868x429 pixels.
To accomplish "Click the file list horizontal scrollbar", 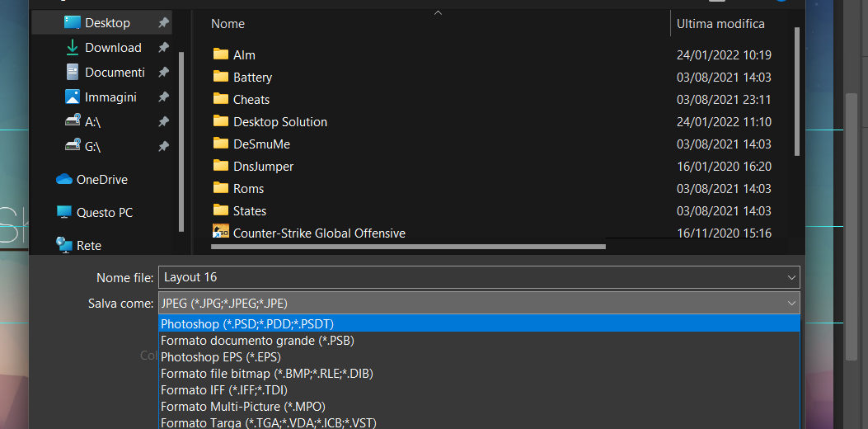I will tap(409, 246).
